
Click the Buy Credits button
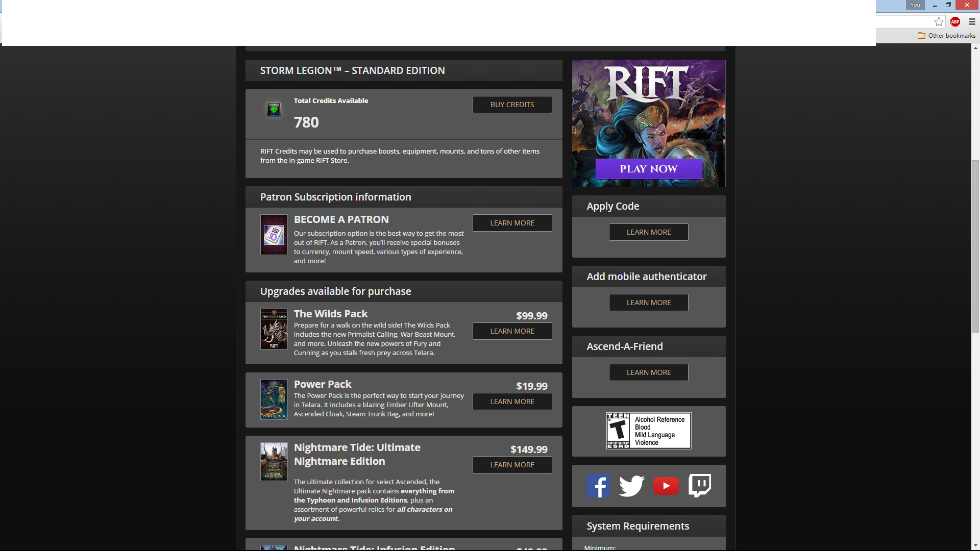[512, 105]
